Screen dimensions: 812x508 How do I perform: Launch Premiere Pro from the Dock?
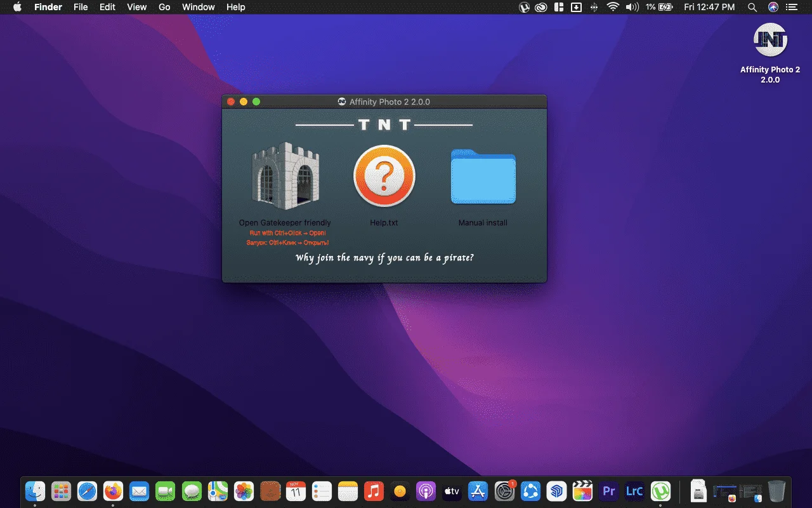pyautogui.click(x=608, y=491)
